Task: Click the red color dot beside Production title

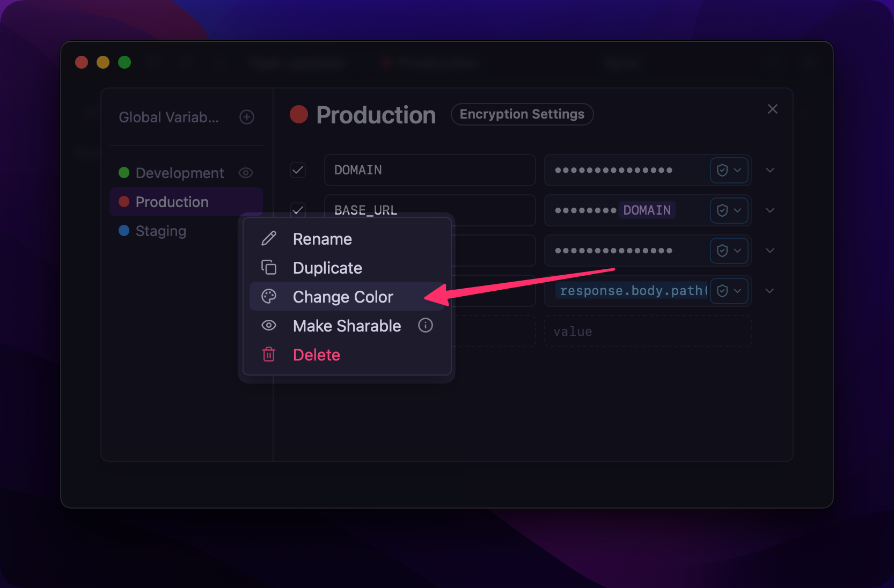Action: coord(299,115)
